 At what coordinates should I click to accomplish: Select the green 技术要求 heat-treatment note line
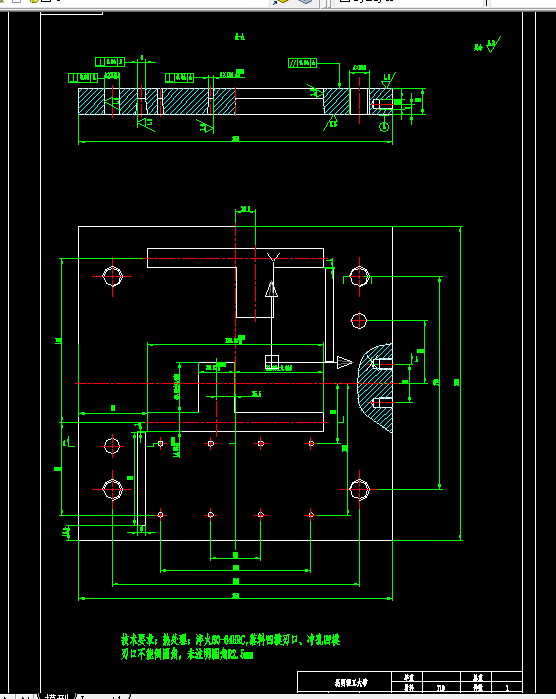230,640
